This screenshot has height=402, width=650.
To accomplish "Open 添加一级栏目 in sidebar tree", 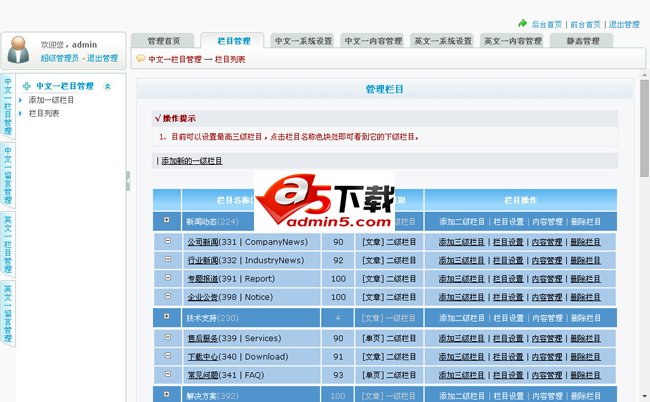I will click(x=51, y=100).
